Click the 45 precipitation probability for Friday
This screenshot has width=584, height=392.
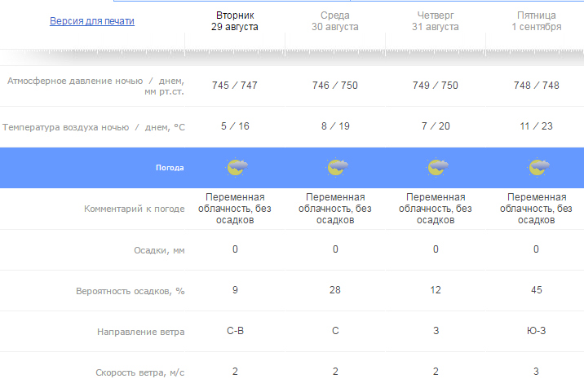click(536, 291)
